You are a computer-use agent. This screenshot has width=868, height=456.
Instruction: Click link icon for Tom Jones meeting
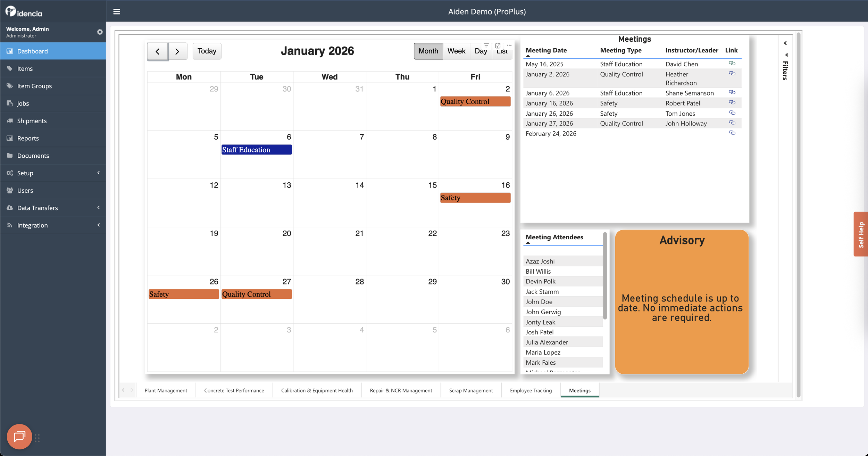pos(732,113)
